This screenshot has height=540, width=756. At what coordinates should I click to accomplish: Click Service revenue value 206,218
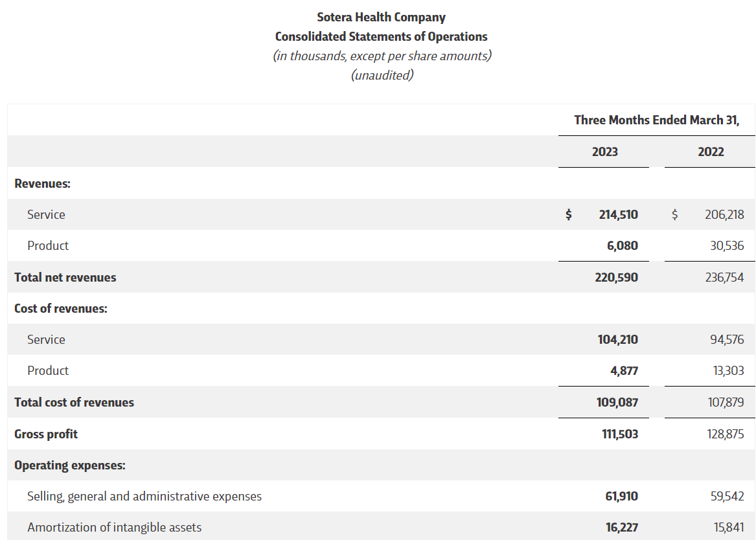(724, 214)
